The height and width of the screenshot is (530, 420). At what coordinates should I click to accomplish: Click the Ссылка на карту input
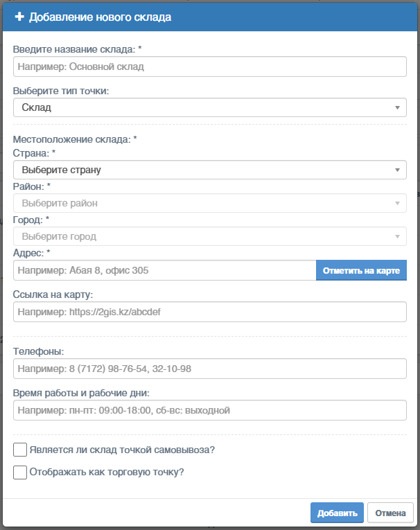210,312
